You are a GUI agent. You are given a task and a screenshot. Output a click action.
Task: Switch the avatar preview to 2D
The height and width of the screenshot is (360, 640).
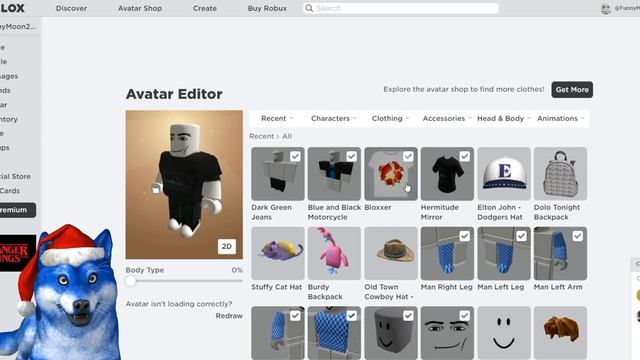pos(227,246)
